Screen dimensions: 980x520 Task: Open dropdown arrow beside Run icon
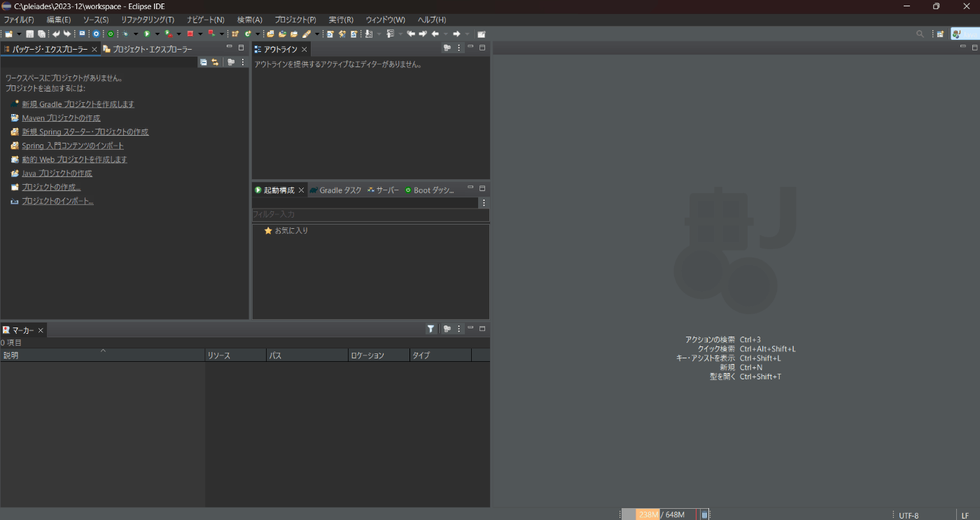[x=157, y=34]
